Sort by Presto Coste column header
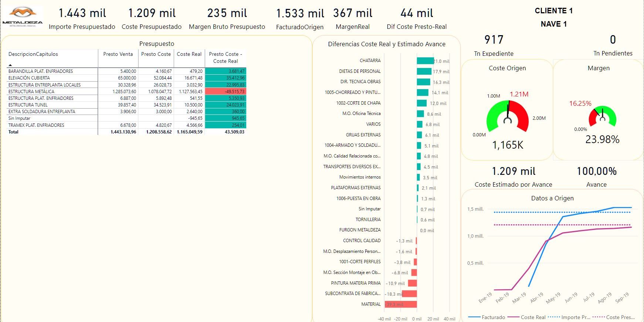Viewport: 644px width, 322px height. [x=156, y=54]
